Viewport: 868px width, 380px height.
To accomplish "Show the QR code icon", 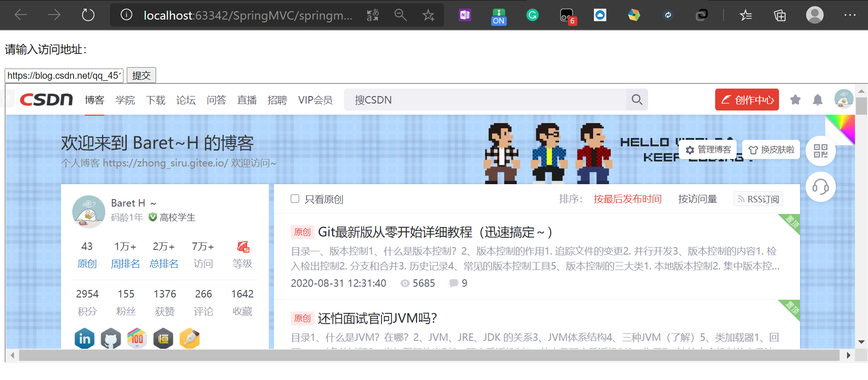I will 820,151.
